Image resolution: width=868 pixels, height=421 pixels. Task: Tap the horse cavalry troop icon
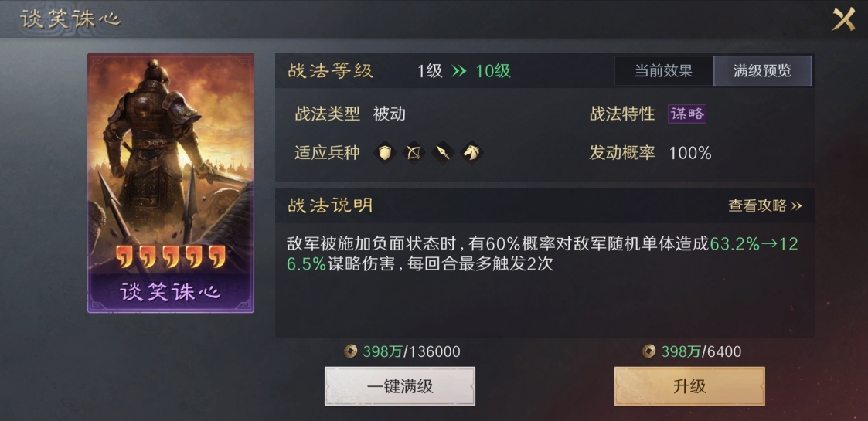[471, 152]
